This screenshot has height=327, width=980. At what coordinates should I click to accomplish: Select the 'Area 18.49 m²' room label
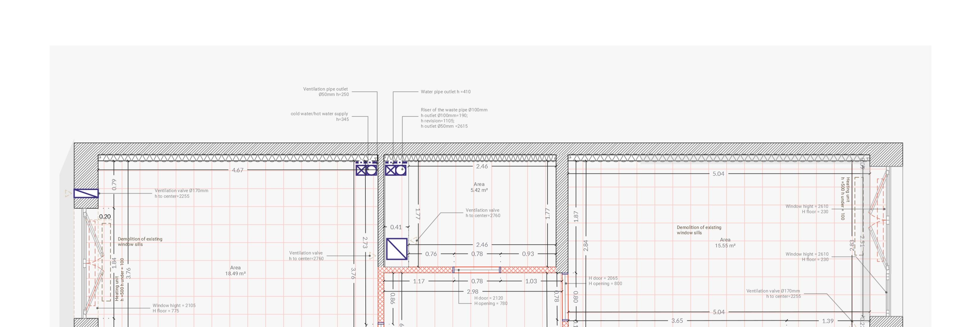235,270
